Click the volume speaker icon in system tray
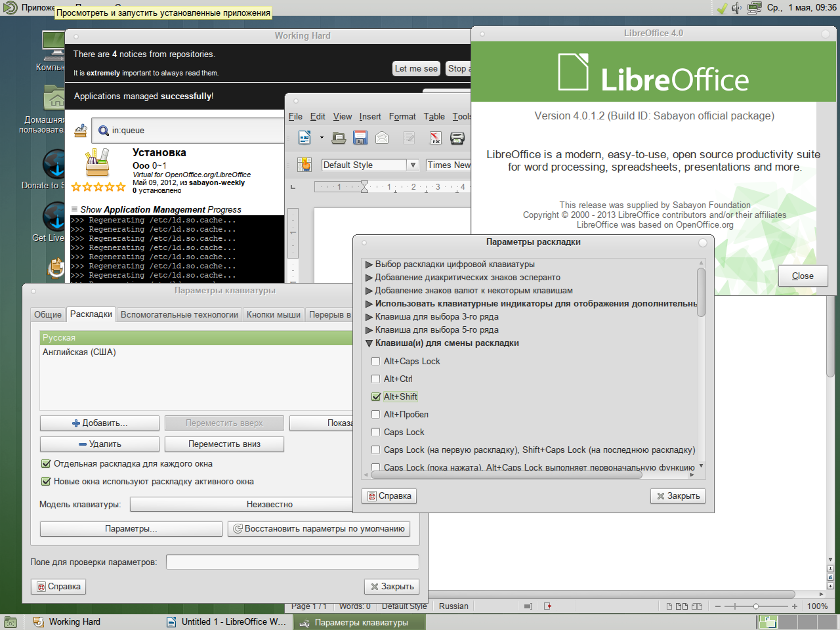The height and width of the screenshot is (630, 840). tap(737, 8)
